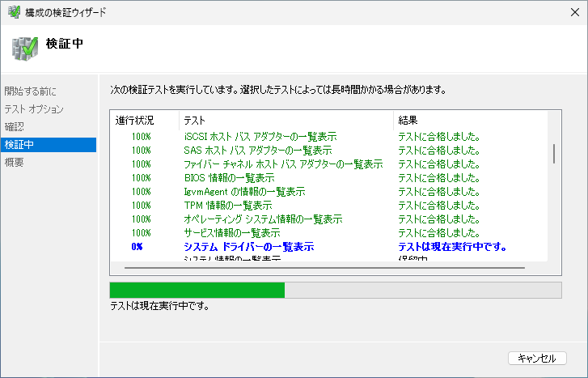Click 100% cell of the BIOS row
This screenshot has width=588, height=378.
pos(141,178)
